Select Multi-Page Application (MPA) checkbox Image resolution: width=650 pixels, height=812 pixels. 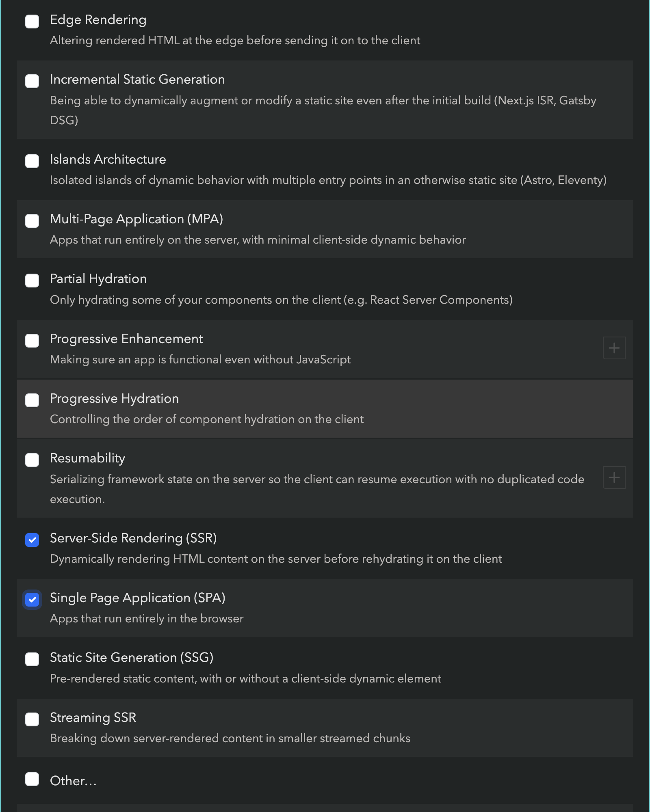pyautogui.click(x=32, y=221)
